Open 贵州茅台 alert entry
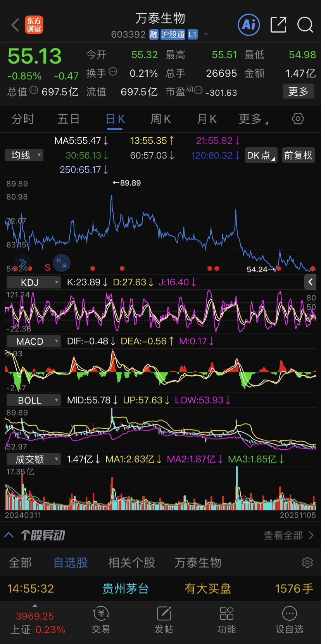The image size is (321, 644). (x=126, y=589)
